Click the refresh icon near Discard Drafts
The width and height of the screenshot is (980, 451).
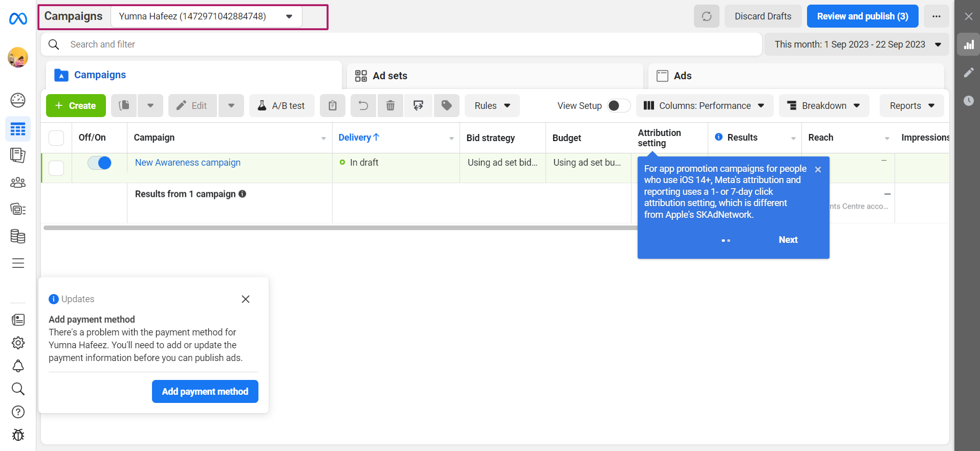[x=706, y=16]
